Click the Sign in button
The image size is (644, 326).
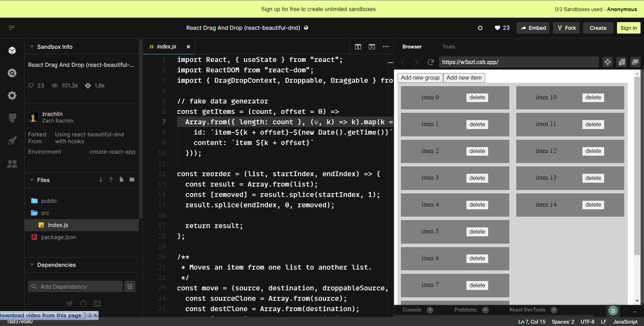[628, 28]
